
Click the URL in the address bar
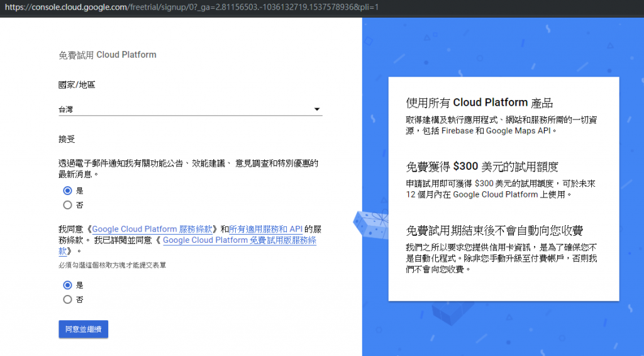pos(191,7)
